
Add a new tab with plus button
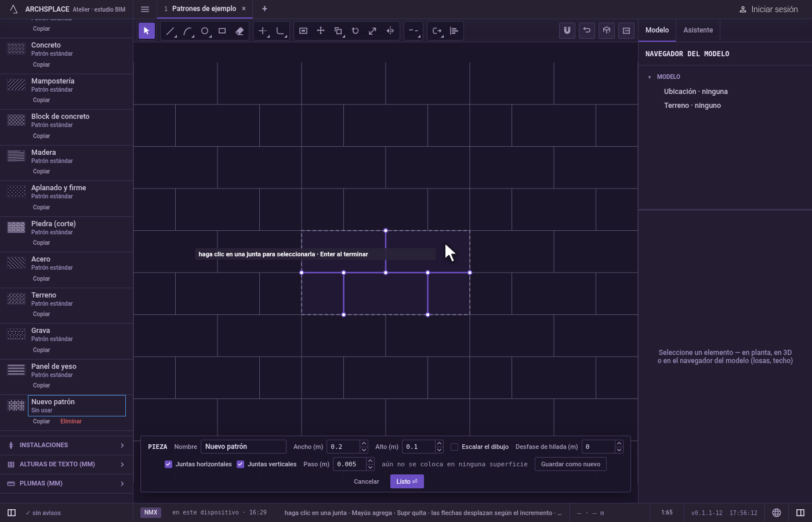click(x=264, y=9)
